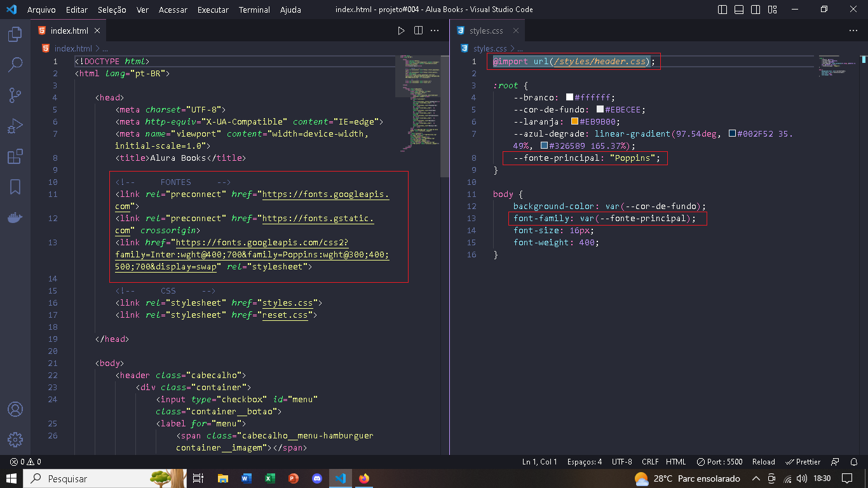
Task: Follow the fonts.googleapis.com preconnect link
Action: click(x=325, y=194)
